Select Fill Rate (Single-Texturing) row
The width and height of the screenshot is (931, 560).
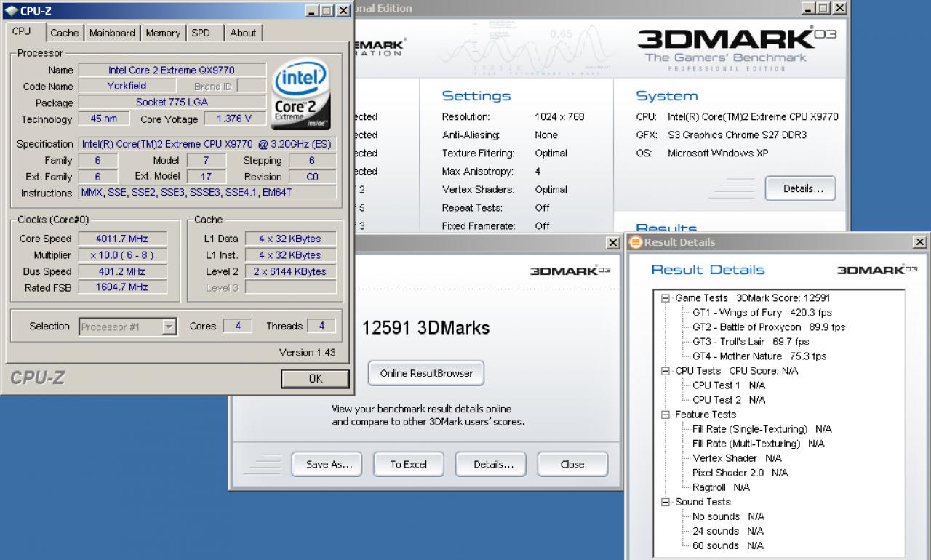tap(762, 429)
